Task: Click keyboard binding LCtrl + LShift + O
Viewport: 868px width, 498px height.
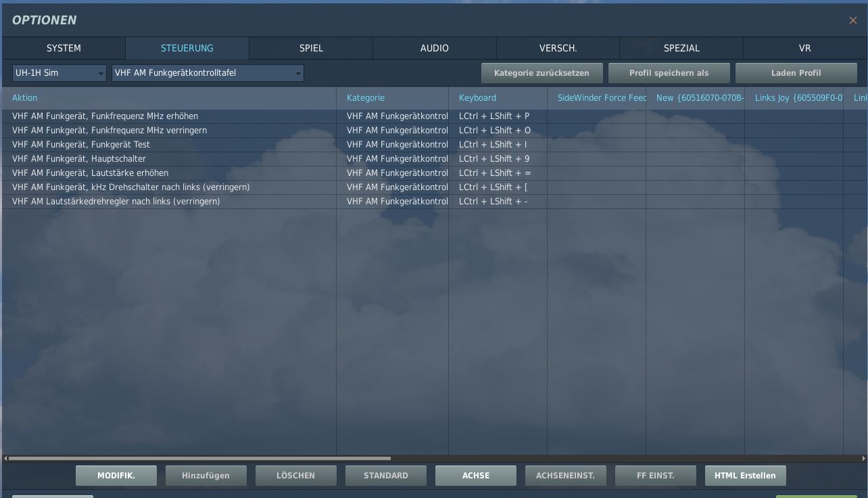Action: click(498, 130)
